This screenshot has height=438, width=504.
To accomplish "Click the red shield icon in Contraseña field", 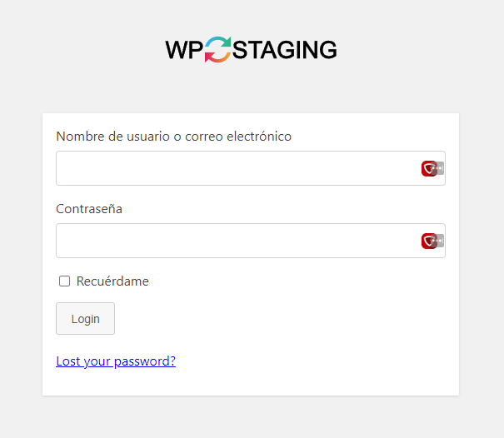I will (x=429, y=241).
